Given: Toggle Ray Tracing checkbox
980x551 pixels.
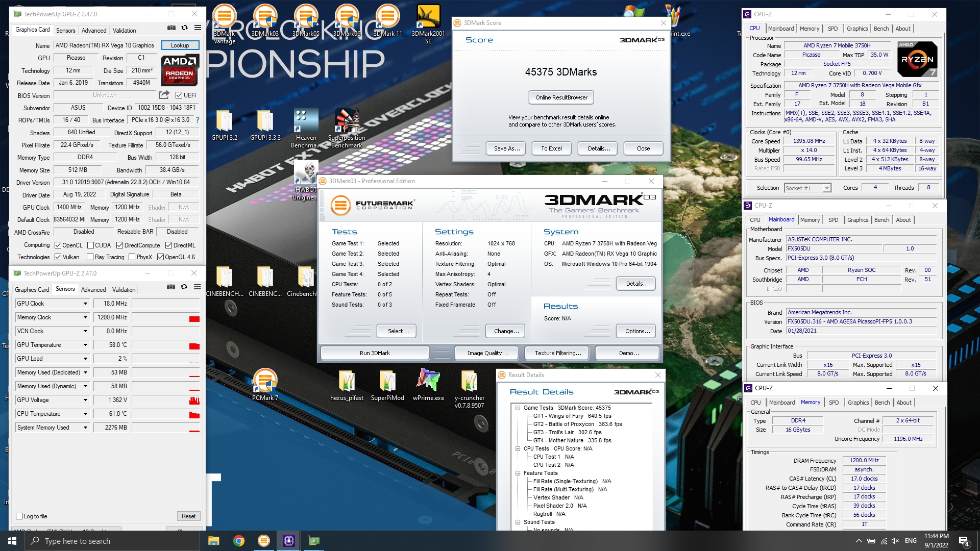Looking at the screenshot, I should (x=90, y=257).
